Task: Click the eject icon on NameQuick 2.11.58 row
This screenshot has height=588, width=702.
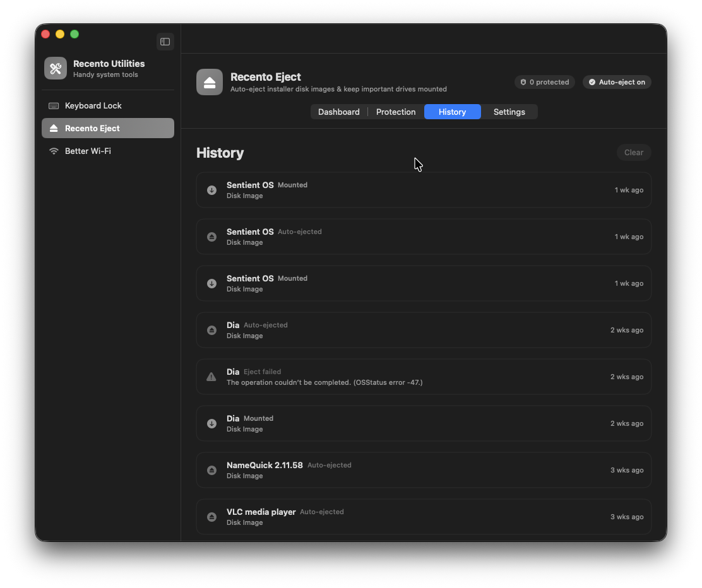Action: pos(211,470)
